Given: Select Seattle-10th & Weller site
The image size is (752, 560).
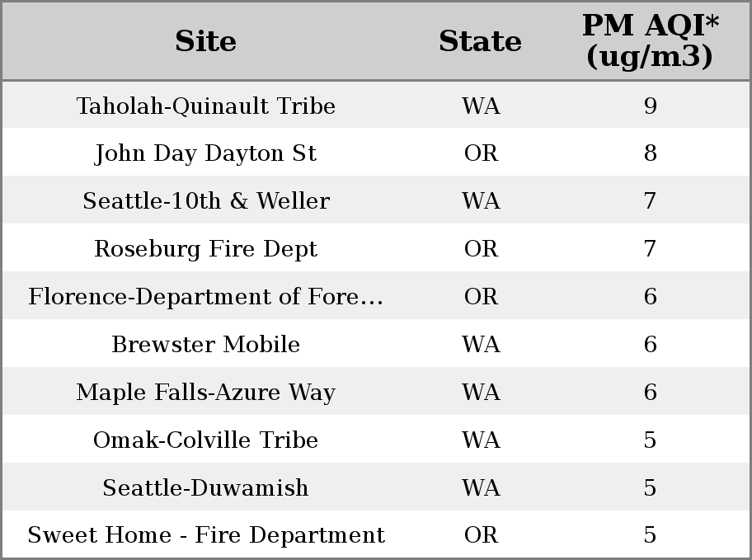Looking at the screenshot, I should (206, 200).
